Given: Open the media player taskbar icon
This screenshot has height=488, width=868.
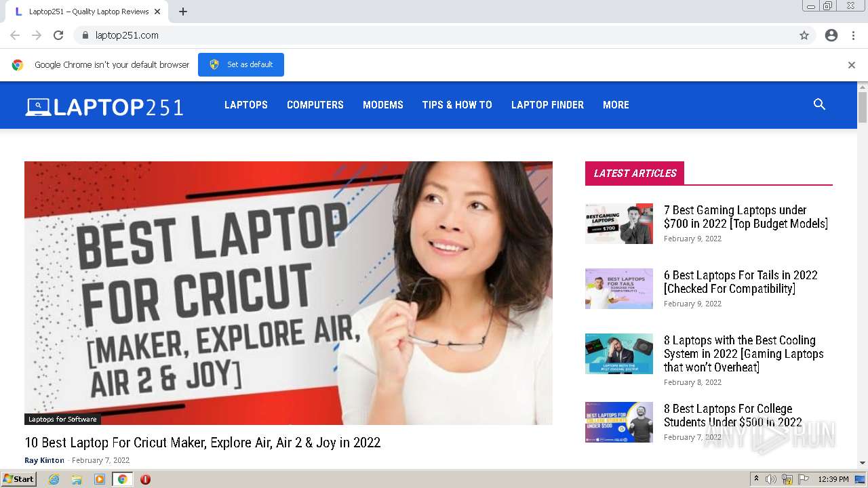Looking at the screenshot, I should click(x=100, y=479).
